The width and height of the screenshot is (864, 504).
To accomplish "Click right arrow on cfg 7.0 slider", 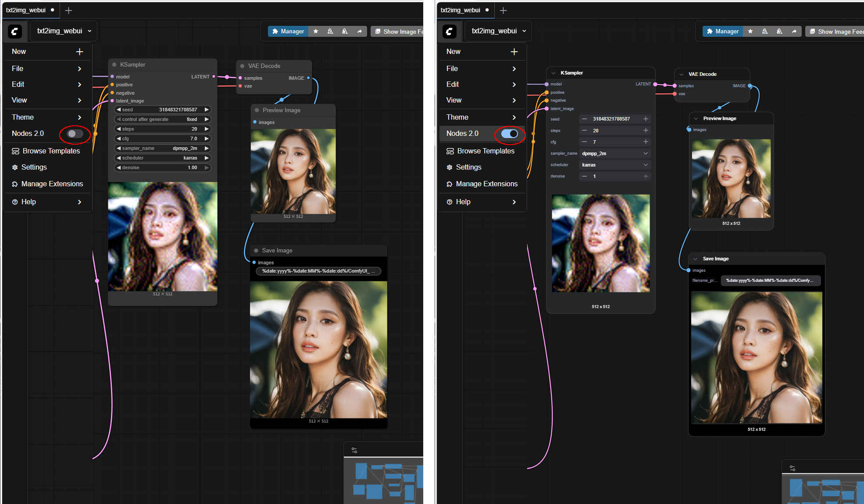I will [206, 138].
